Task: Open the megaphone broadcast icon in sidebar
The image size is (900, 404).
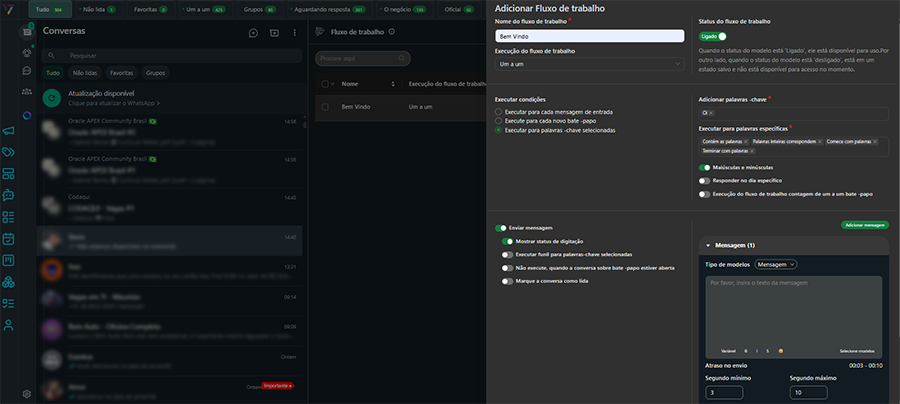Action: click(8, 131)
